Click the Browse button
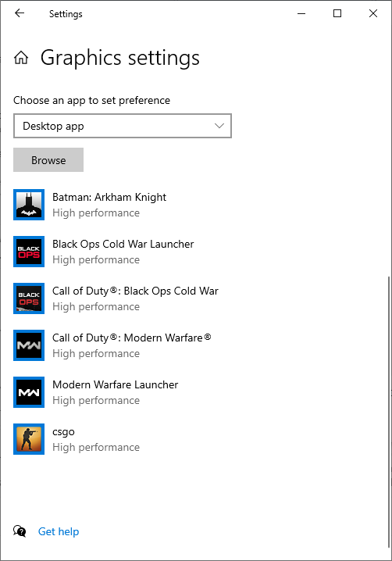The image size is (392, 561). point(48,160)
